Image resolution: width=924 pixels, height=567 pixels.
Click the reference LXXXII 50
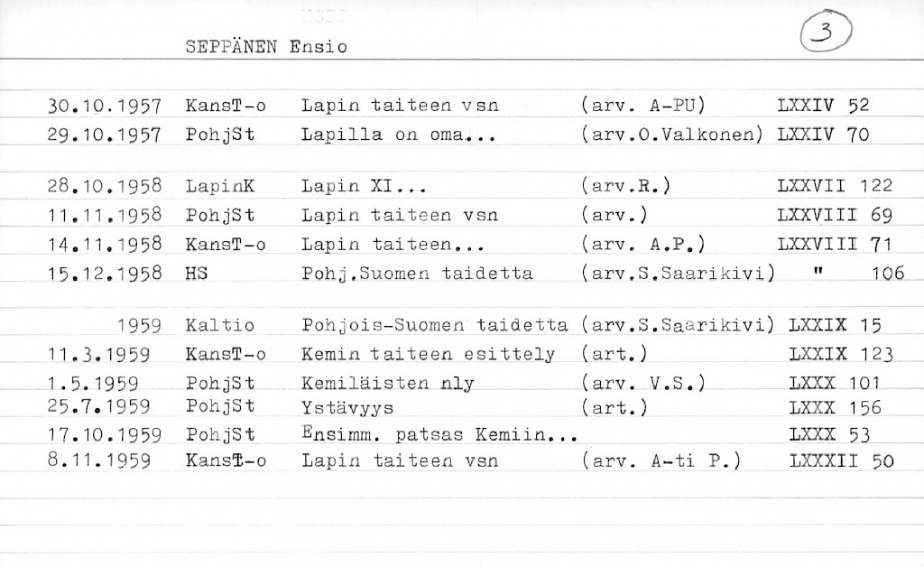click(x=839, y=461)
